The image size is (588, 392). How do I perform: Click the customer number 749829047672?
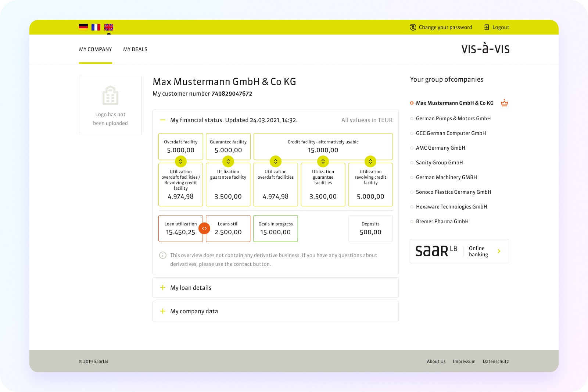[232, 94]
